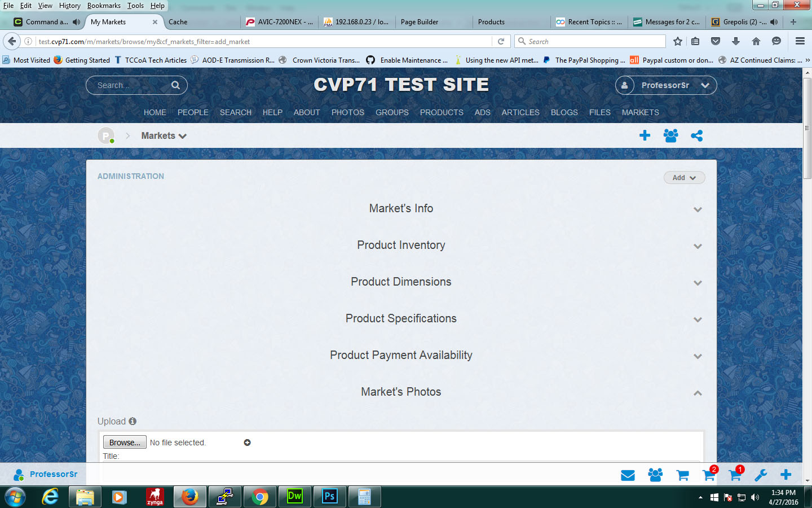Switch to the Products browser tab
The height and width of the screenshot is (508, 812).
[510, 22]
